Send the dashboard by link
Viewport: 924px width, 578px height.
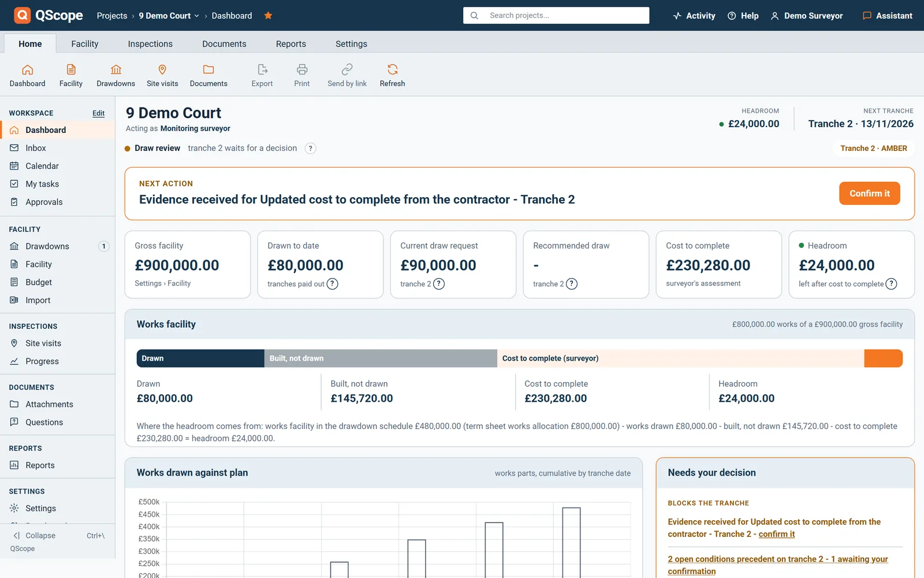(347, 76)
